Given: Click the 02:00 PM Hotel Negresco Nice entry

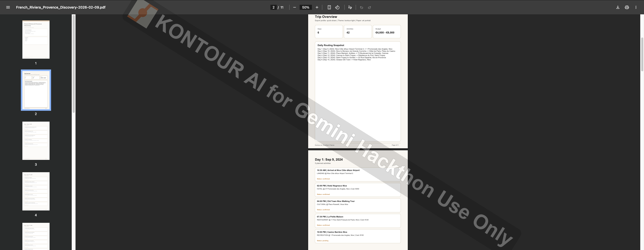Looking at the screenshot, I should (357, 190).
